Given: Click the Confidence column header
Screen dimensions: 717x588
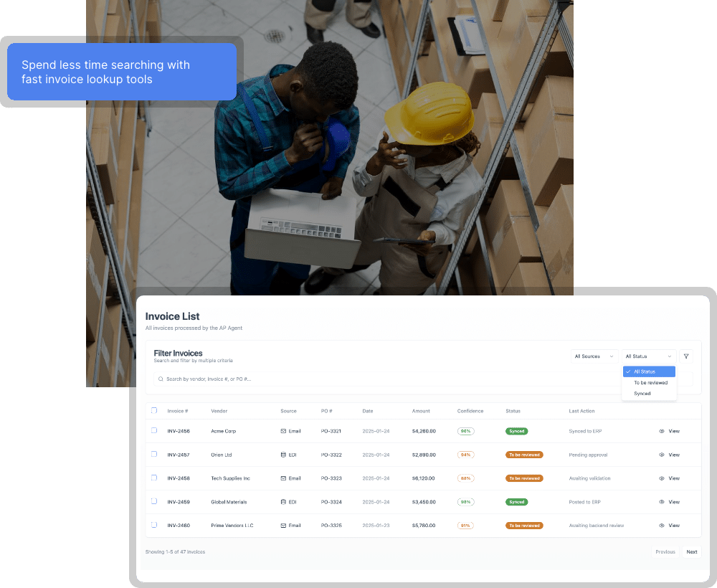Looking at the screenshot, I should coord(470,411).
